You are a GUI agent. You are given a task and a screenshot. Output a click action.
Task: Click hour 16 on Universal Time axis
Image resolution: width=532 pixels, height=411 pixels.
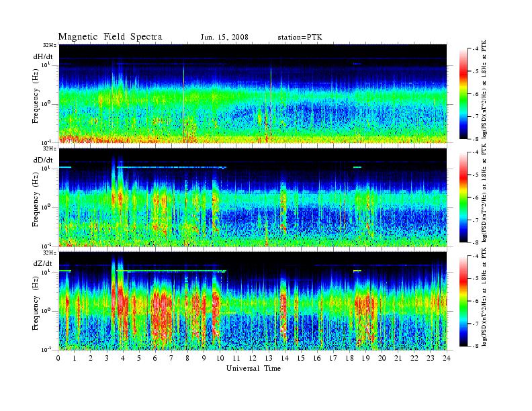(317, 359)
